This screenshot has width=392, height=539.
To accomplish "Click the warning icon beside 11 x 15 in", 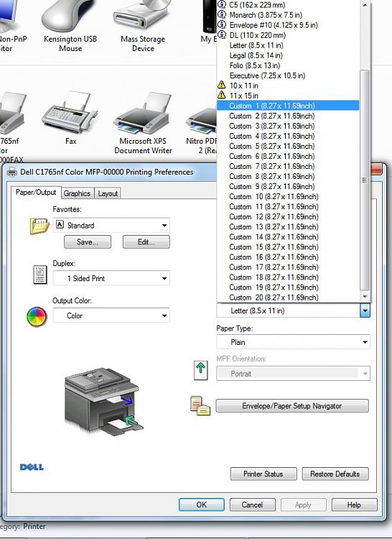I will [222, 95].
